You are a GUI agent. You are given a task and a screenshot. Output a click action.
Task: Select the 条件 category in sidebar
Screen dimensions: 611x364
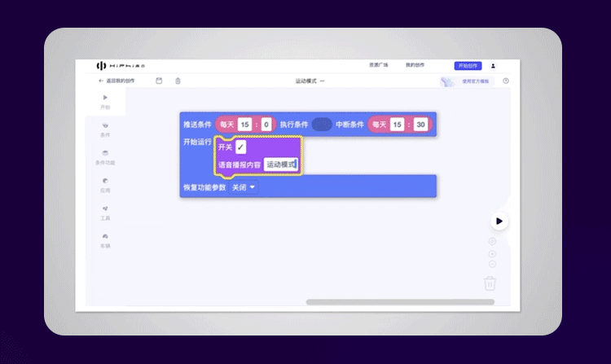[x=105, y=130]
